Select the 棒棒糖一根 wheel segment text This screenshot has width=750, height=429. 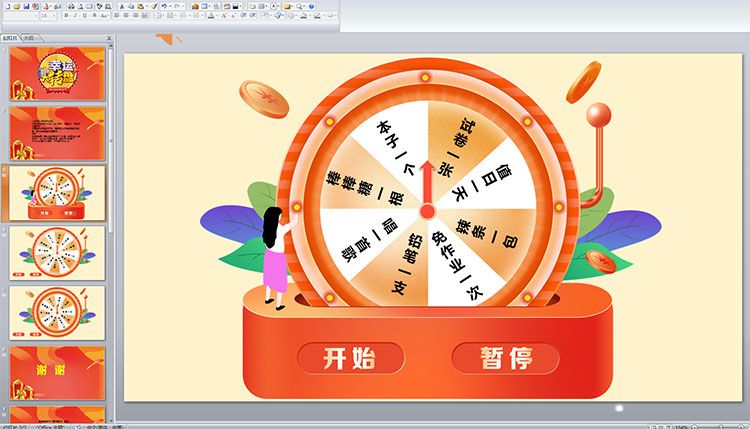tap(365, 187)
